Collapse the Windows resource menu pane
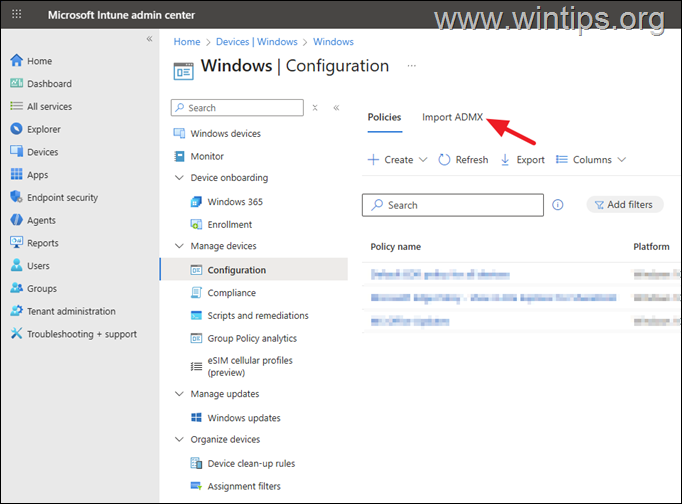The image size is (682, 504). (x=336, y=108)
